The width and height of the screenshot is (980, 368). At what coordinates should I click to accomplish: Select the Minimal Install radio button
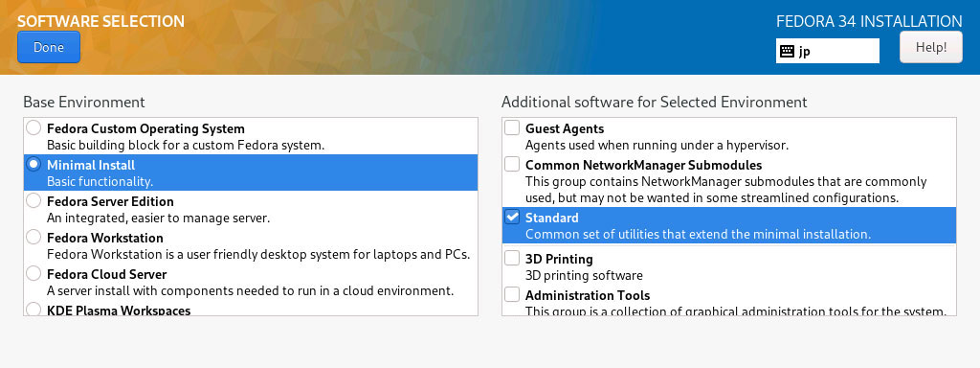tap(33, 165)
